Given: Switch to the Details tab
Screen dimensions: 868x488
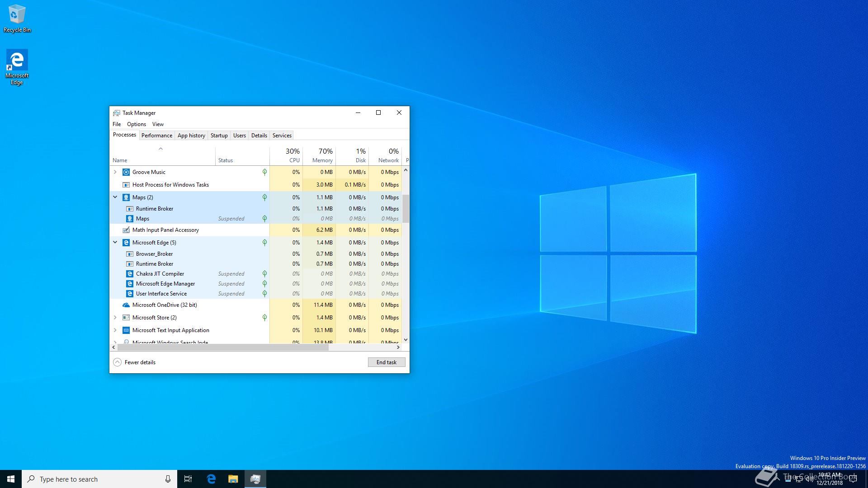Looking at the screenshot, I should 259,136.
